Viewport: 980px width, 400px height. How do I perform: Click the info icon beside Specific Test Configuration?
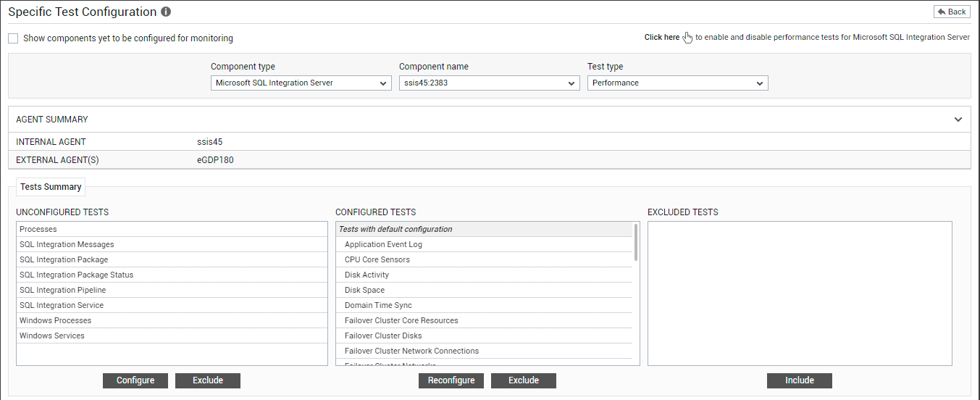[x=166, y=12]
